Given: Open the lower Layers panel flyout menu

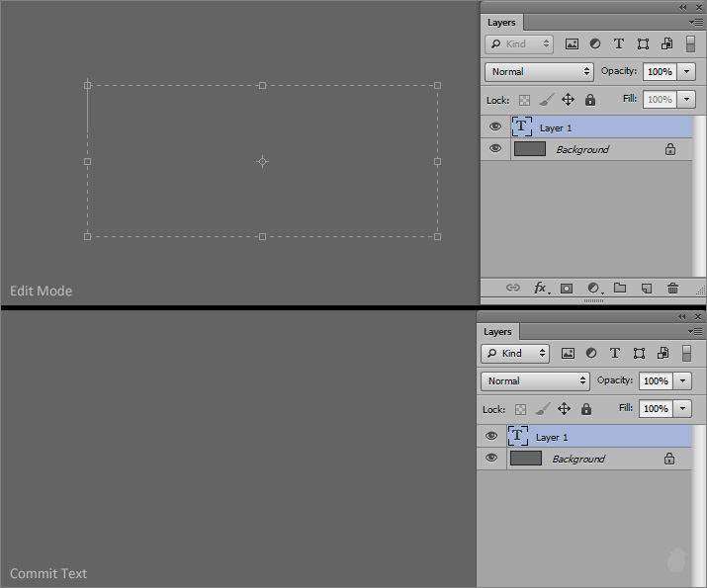Looking at the screenshot, I should pos(695,331).
